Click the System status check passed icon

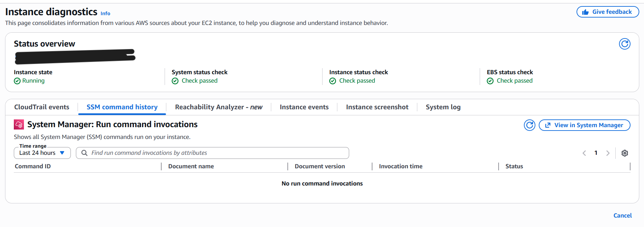(x=175, y=81)
